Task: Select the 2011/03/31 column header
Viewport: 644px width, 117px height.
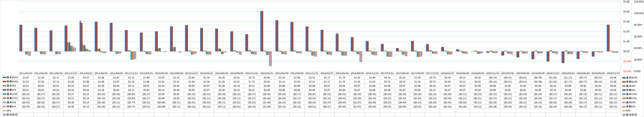Action: [26, 73]
